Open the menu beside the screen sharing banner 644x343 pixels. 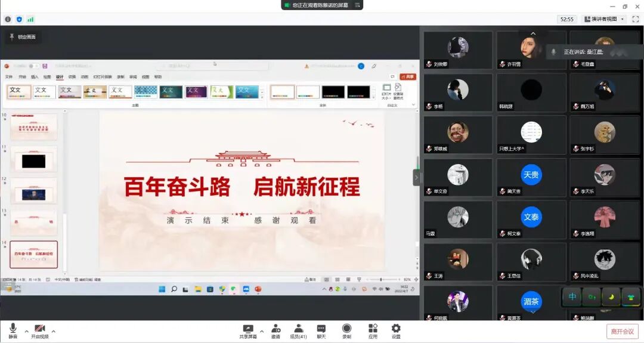(x=357, y=5)
